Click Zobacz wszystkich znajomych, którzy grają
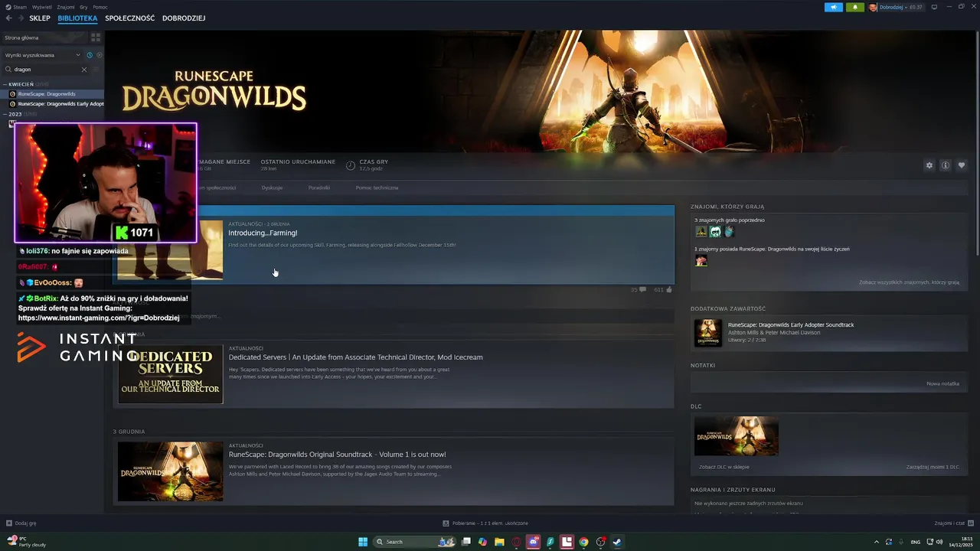Viewport: 980px width, 551px height. click(909, 282)
